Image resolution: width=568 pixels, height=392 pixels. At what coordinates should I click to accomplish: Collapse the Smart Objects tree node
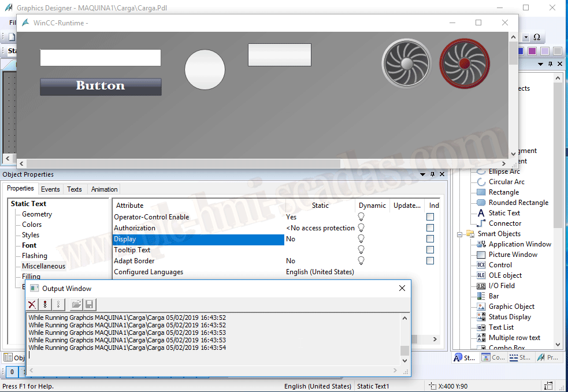(x=461, y=234)
